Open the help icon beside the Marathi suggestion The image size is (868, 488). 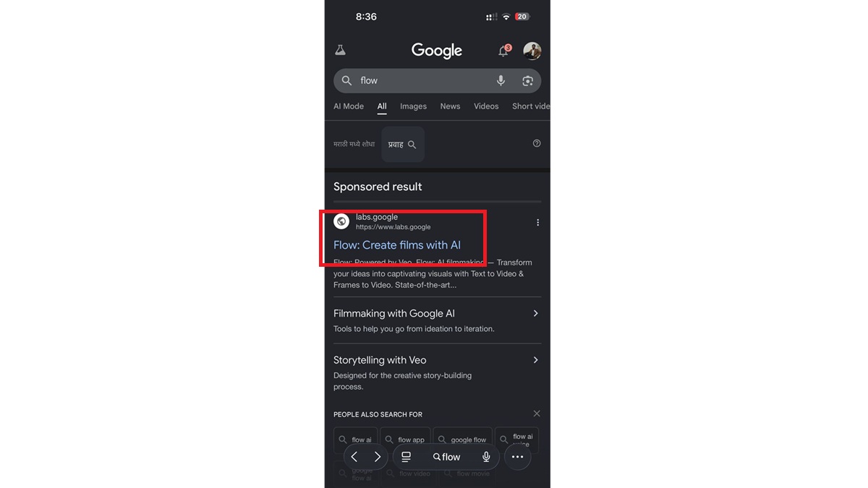[x=537, y=143]
